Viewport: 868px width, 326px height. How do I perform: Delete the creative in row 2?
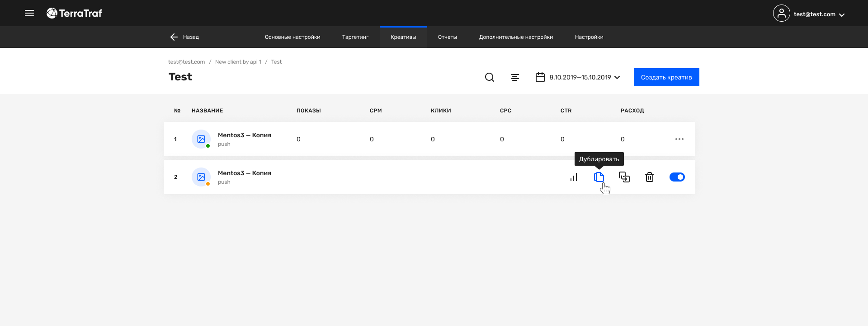click(650, 177)
